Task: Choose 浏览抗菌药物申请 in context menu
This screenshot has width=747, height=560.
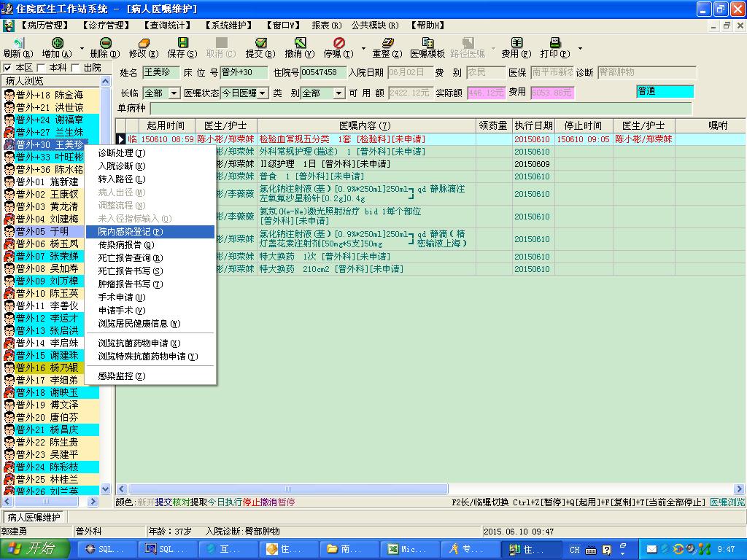Action: [x=150, y=343]
